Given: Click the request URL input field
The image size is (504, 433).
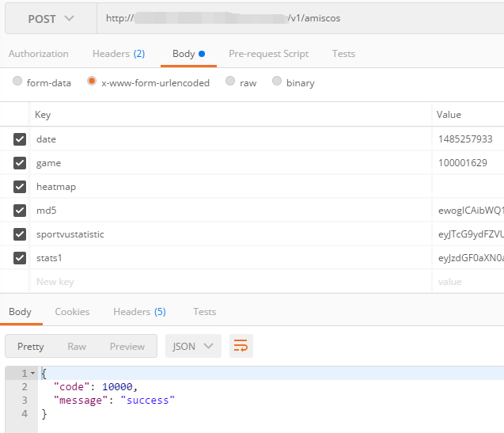Looking at the screenshot, I should point(299,18).
